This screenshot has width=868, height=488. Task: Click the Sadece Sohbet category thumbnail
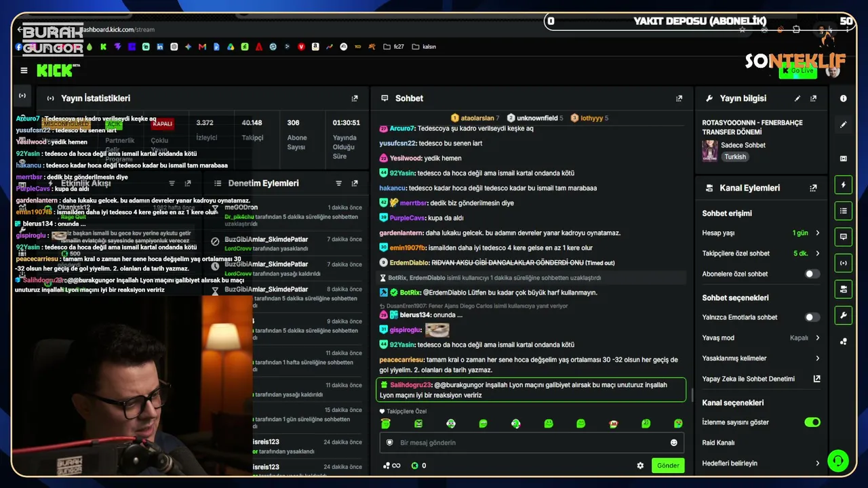[710, 150]
